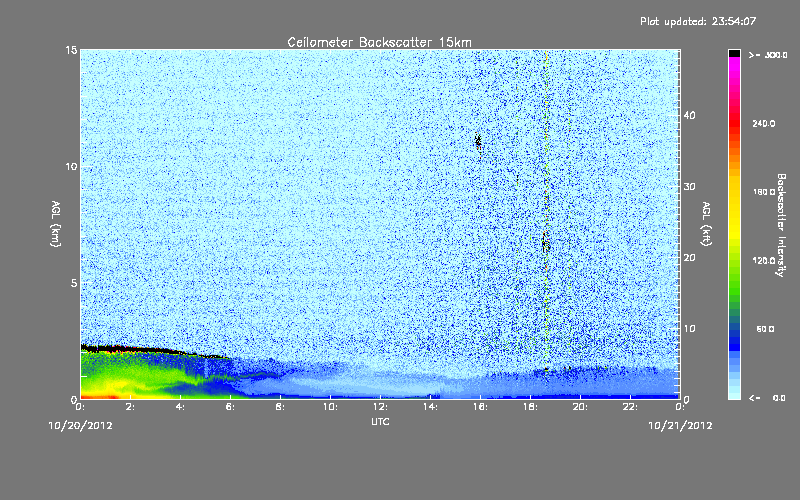Click the "0:" tick above 10/21/2012

coord(680,407)
